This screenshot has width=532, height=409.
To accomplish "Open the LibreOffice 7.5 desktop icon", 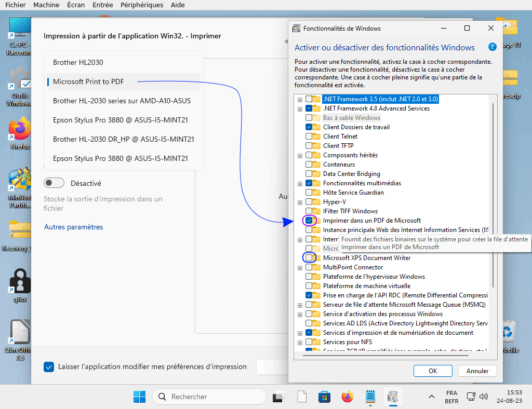I will click(x=19, y=340).
